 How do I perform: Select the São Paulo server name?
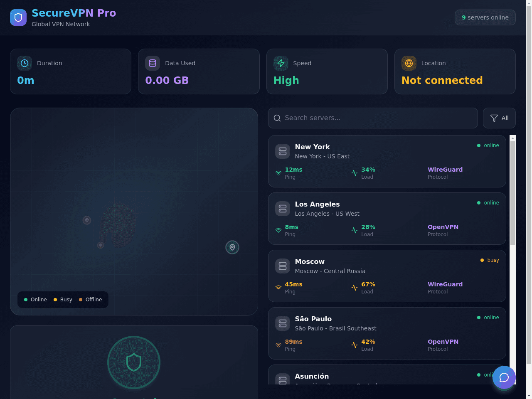313,319
